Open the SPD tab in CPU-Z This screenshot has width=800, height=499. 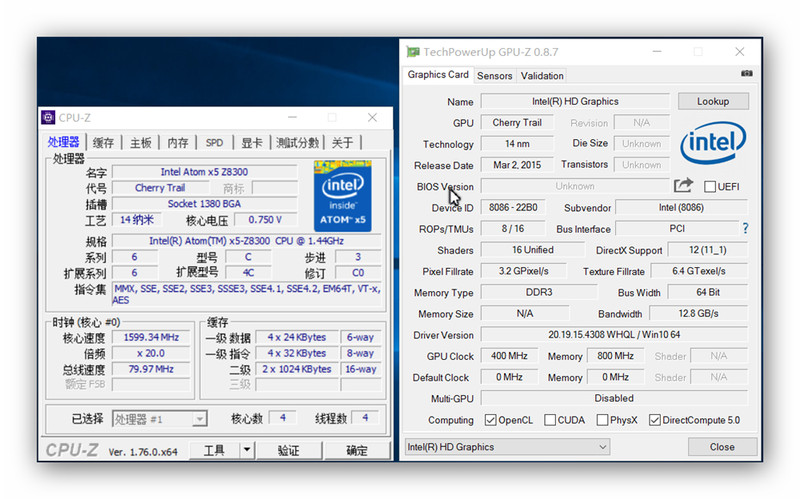[x=214, y=143]
